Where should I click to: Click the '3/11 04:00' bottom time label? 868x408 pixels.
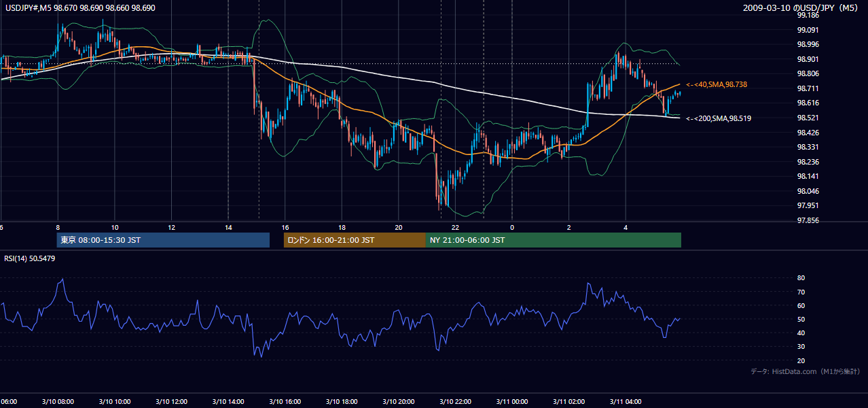coord(625,402)
